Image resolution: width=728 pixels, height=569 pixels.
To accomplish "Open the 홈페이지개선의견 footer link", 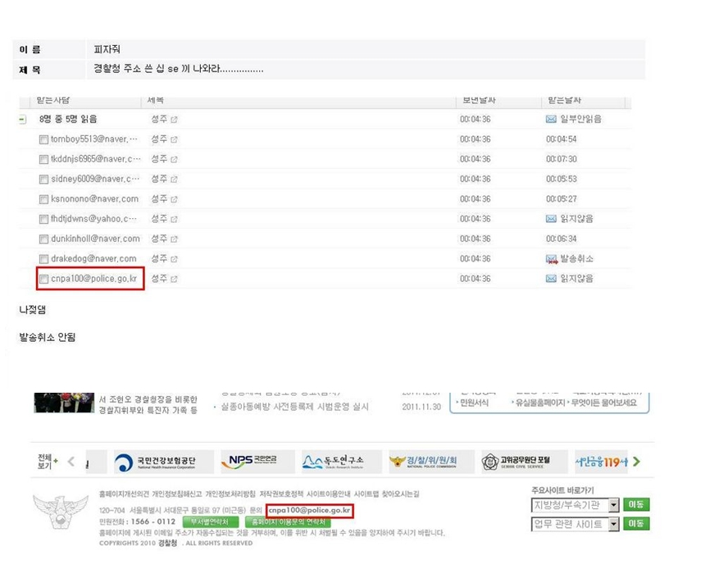I will point(125,494).
